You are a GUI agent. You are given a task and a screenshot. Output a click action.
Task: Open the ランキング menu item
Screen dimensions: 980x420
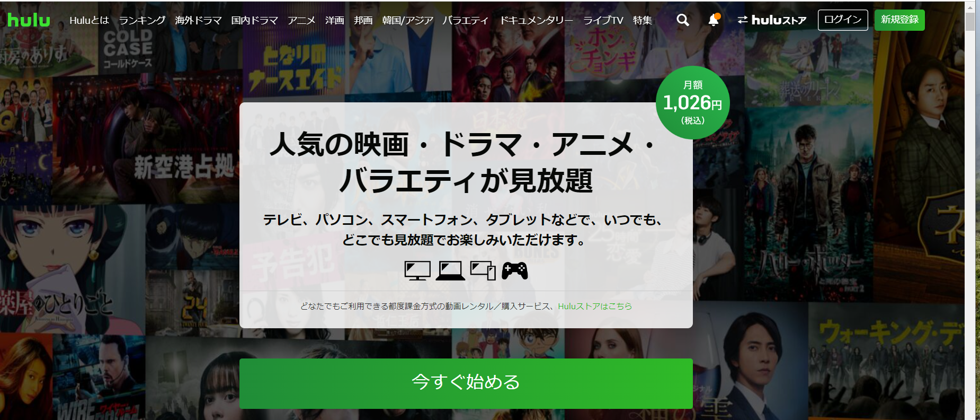coord(142,20)
